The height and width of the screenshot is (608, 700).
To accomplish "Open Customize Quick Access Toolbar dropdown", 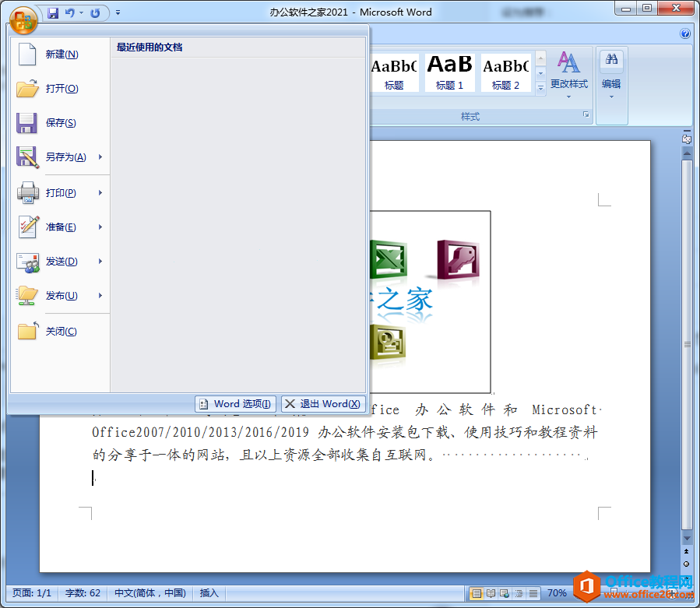I will point(118,13).
